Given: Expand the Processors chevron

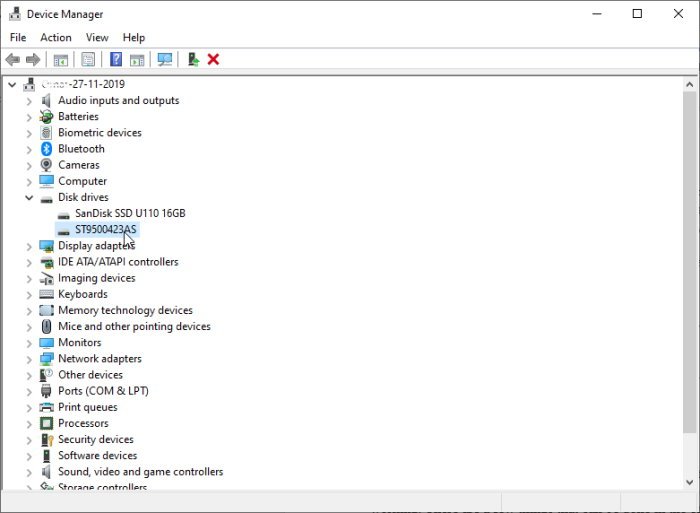Looking at the screenshot, I should [29, 424].
